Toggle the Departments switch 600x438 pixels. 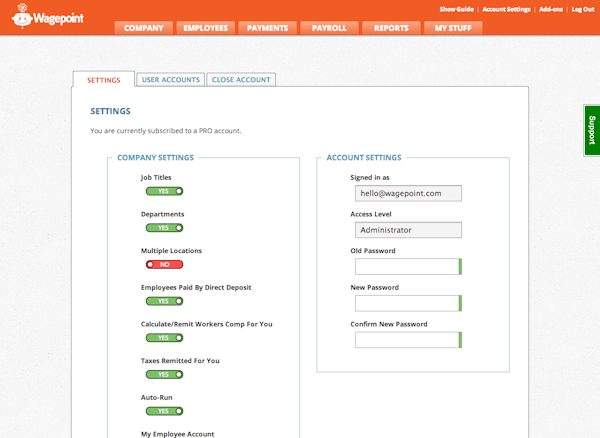(163, 227)
